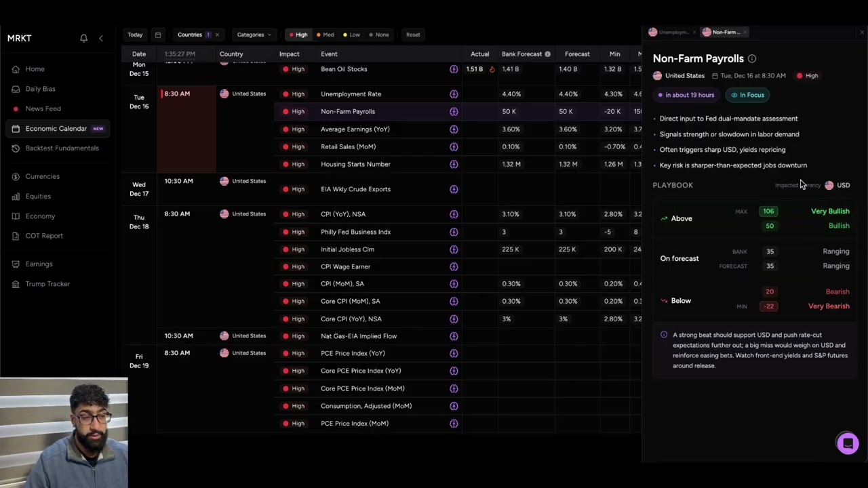868x488 pixels.
Task: Open AI icon for PCE Price Index (YoY)
Action: [454, 353]
